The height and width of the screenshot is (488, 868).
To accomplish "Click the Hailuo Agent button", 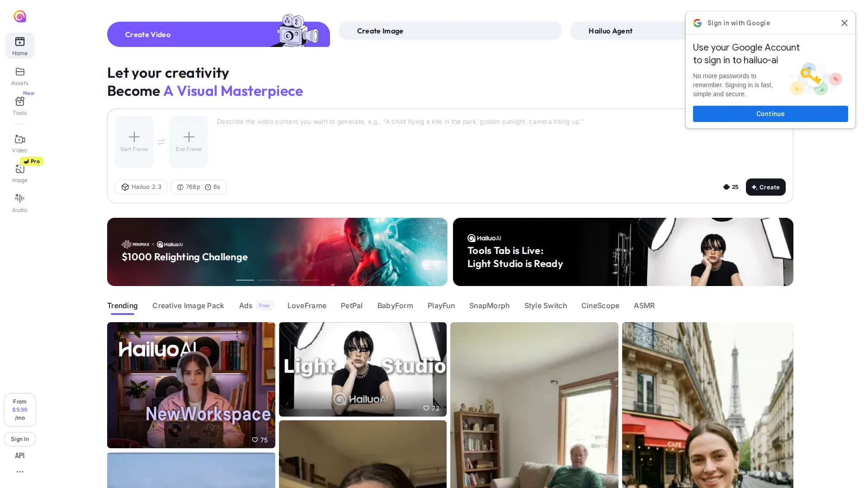I will click(x=627, y=31).
